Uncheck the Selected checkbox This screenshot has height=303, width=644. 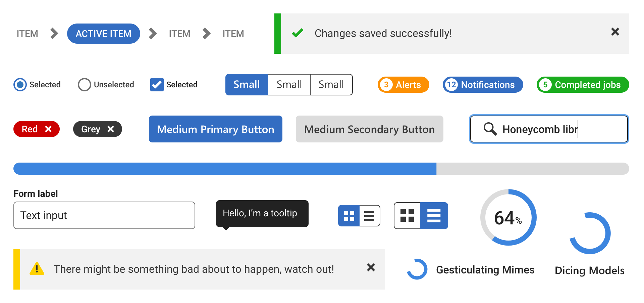point(156,85)
